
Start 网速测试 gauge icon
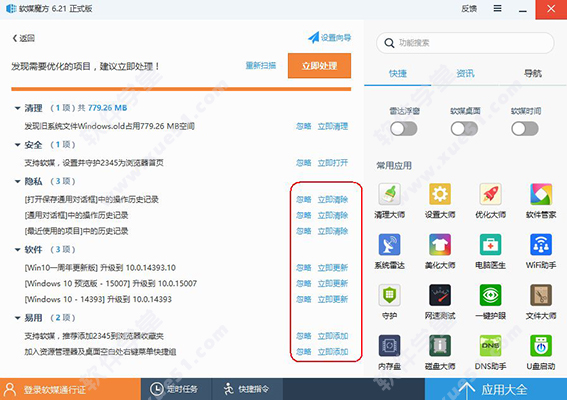(440, 295)
